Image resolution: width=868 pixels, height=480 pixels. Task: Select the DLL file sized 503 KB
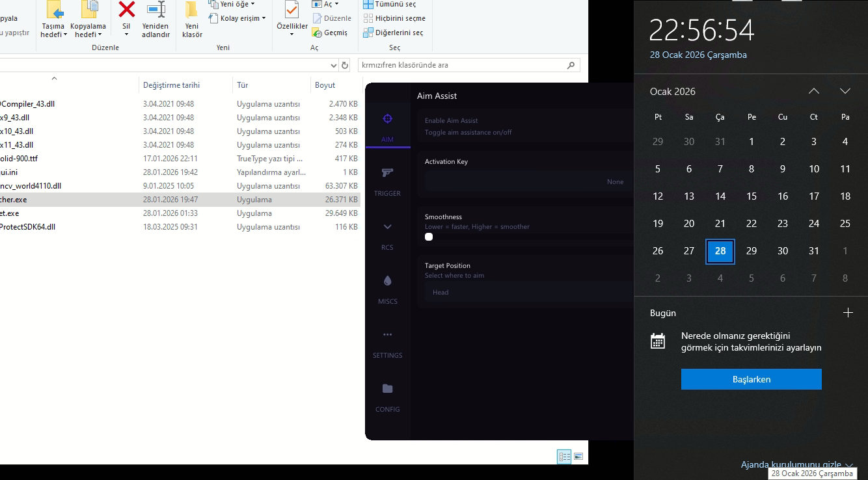[x=180, y=131]
